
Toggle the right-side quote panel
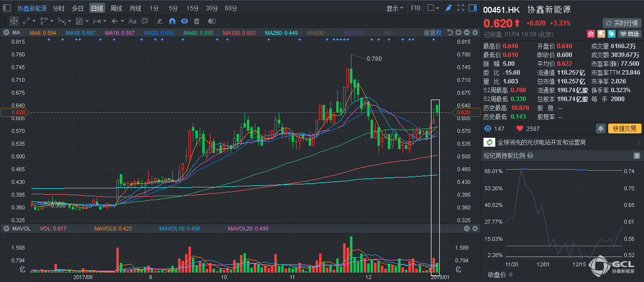click(472, 8)
